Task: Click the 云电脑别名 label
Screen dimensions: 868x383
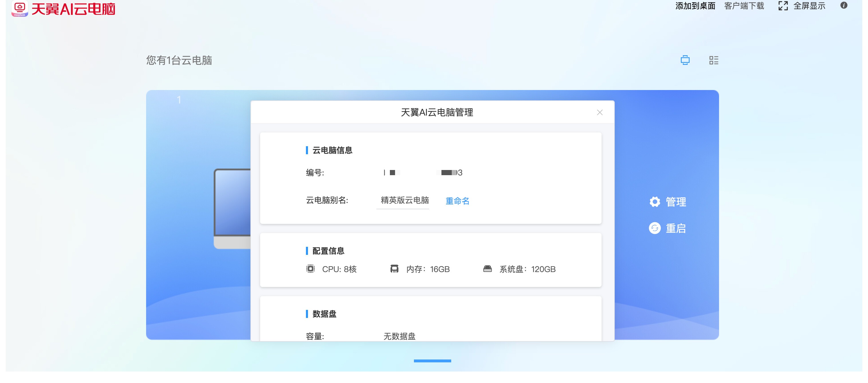Action: (327, 200)
